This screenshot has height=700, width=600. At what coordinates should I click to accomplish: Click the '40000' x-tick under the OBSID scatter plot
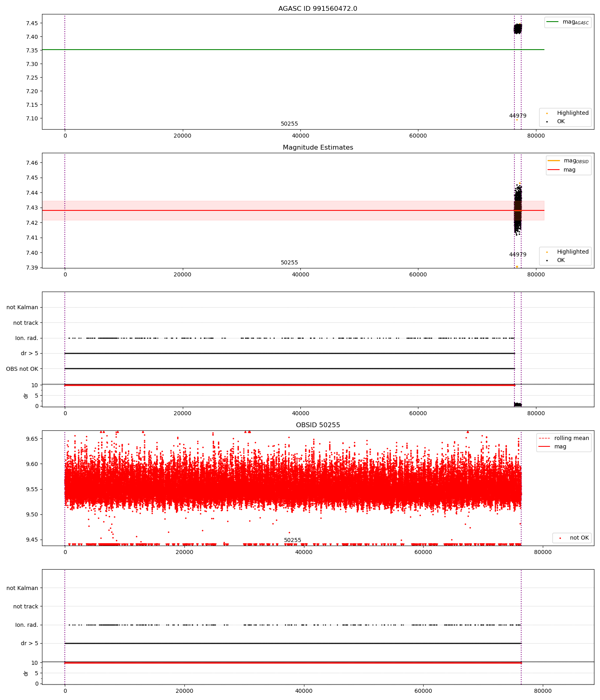click(304, 552)
